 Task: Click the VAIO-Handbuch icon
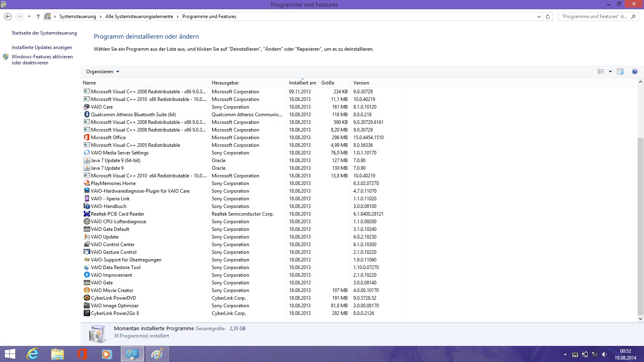87,206
